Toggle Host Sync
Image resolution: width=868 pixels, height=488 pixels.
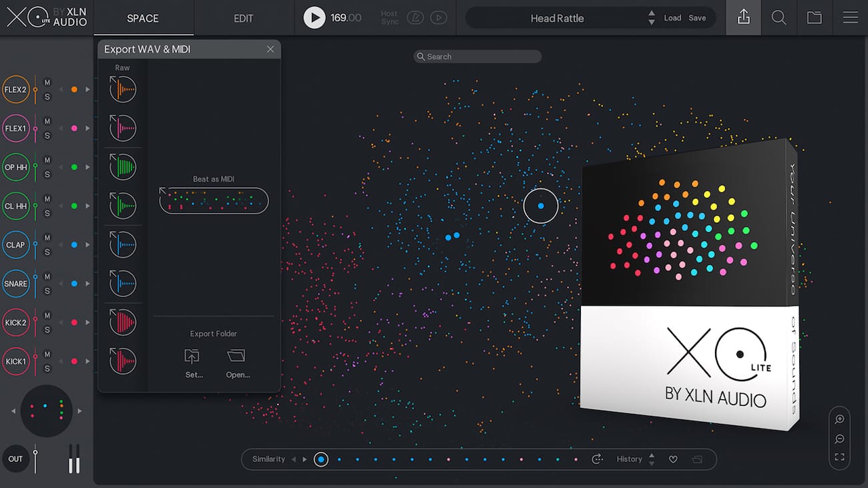[x=389, y=18]
